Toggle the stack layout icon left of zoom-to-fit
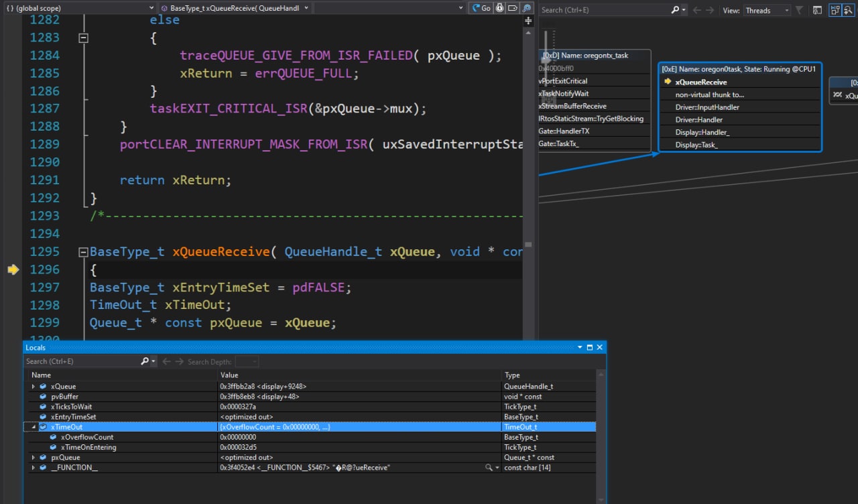Image resolution: width=858 pixels, height=504 pixels. (835, 10)
